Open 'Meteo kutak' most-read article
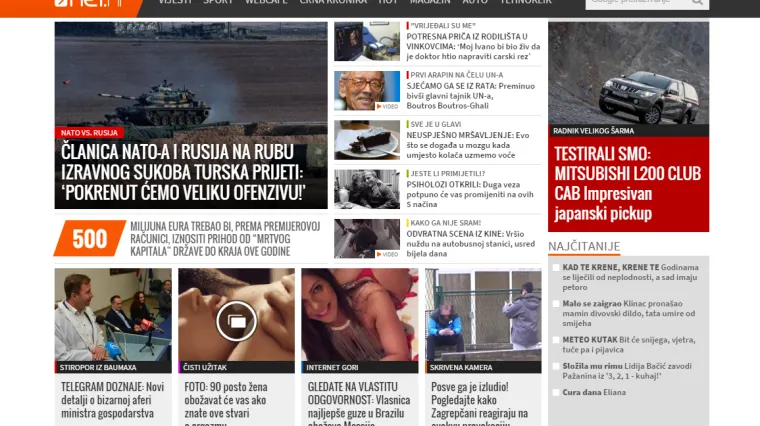Viewport: 760px width, 426px height. [629, 345]
